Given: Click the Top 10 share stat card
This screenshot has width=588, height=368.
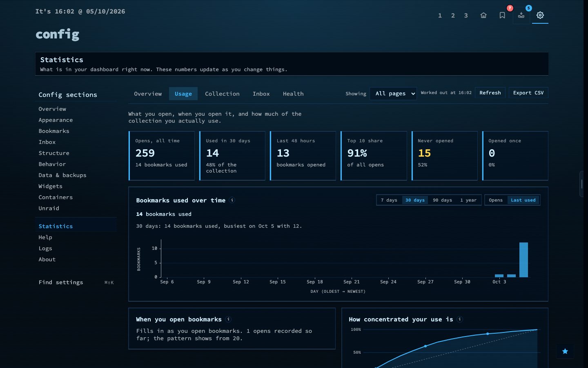Looking at the screenshot, I should click(374, 156).
